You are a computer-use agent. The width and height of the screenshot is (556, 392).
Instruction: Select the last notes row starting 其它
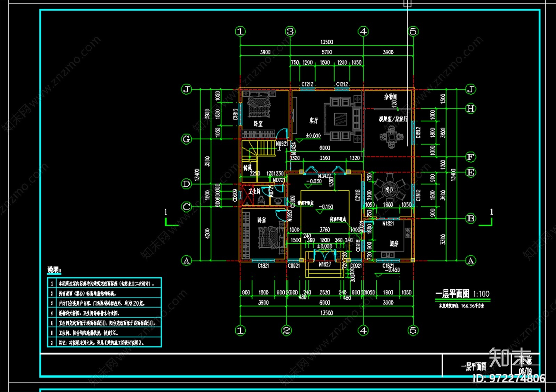click(x=104, y=342)
